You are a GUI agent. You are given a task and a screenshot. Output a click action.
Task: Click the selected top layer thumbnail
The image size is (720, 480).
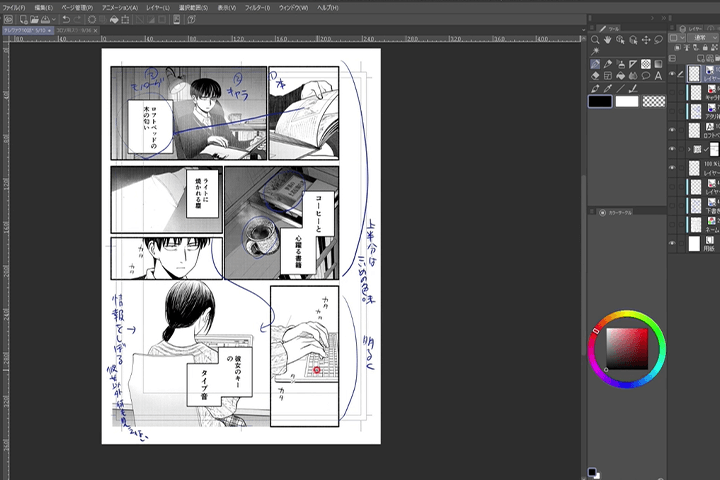click(694, 73)
